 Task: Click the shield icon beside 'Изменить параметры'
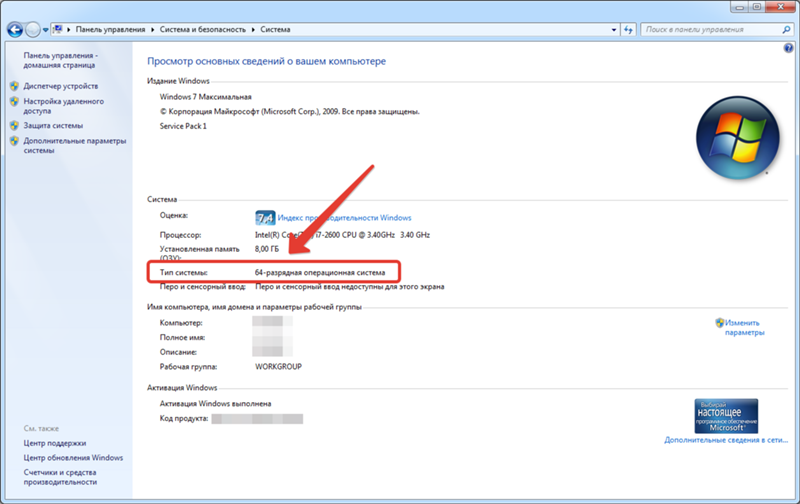(719, 322)
